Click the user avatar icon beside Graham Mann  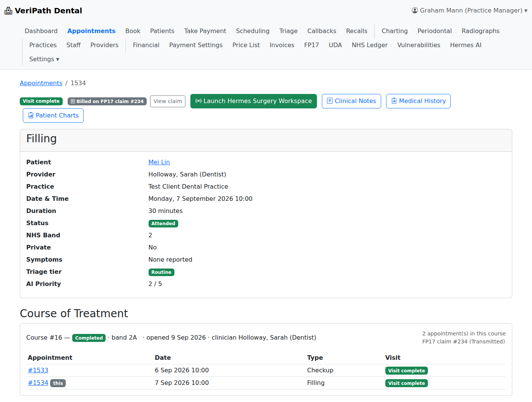click(415, 10)
